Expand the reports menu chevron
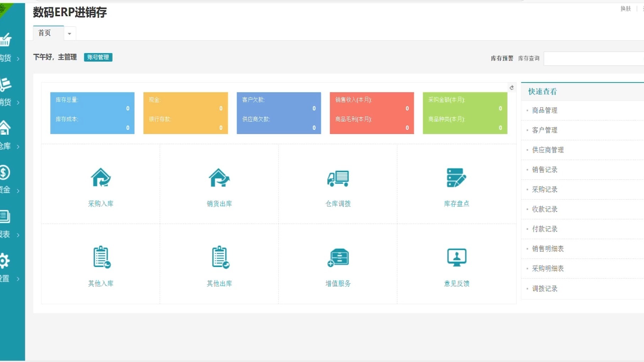 (18, 235)
